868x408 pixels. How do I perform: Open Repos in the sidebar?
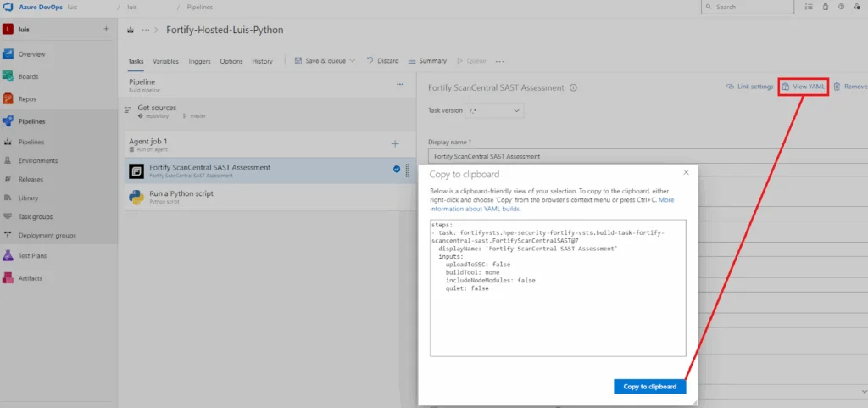pos(26,98)
